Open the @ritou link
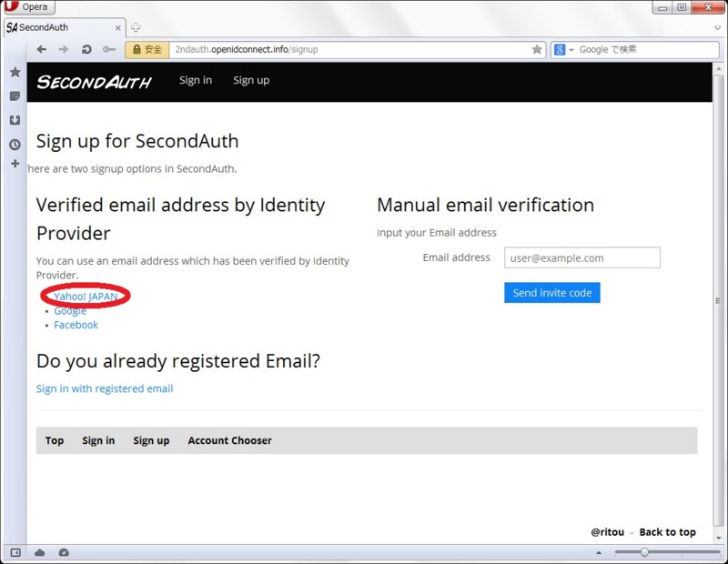Image resolution: width=728 pixels, height=564 pixels. point(607,532)
